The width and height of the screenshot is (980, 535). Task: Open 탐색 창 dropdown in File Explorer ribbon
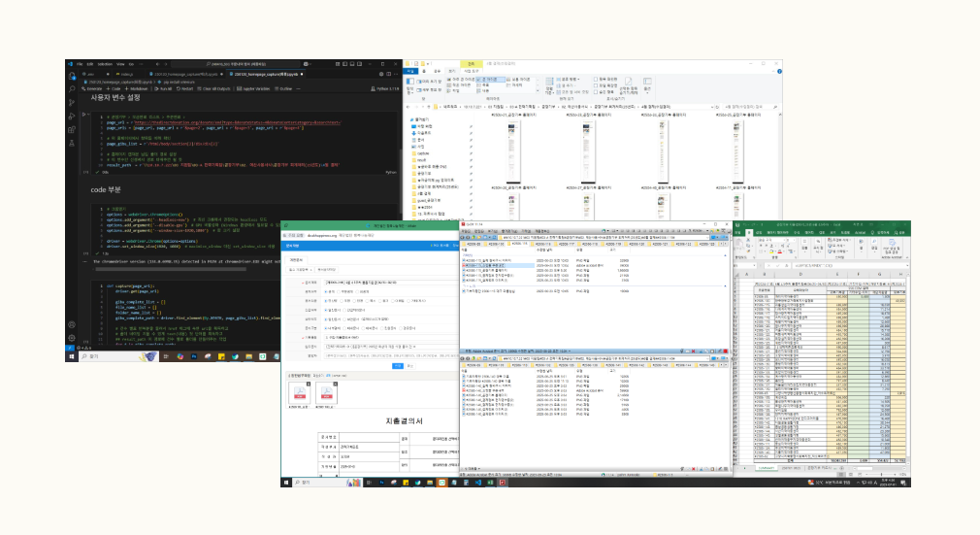tap(410, 86)
